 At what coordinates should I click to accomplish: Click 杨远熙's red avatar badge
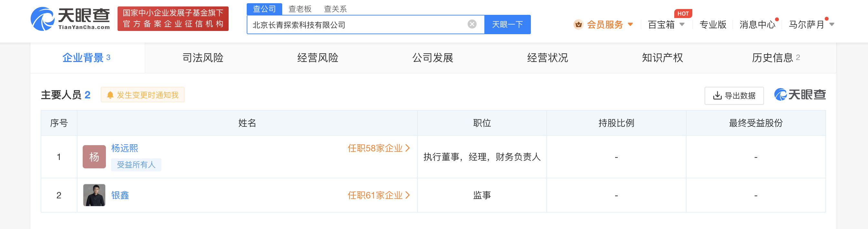tap(94, 157)
